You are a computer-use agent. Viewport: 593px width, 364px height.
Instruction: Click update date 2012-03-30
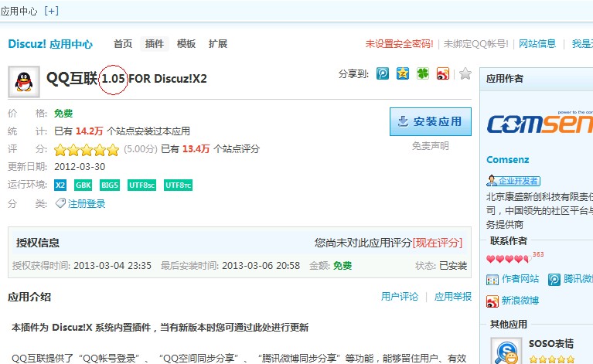80,167
